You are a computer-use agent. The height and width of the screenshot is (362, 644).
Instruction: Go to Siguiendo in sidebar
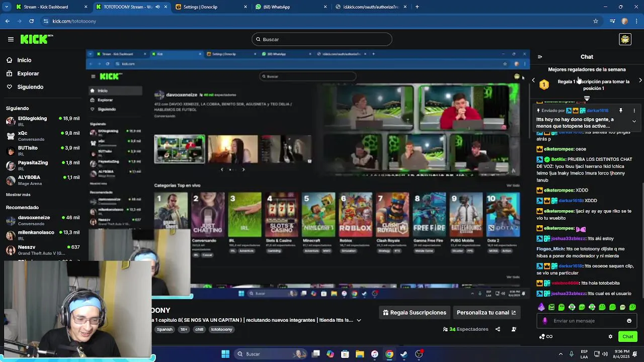point(30,87)
